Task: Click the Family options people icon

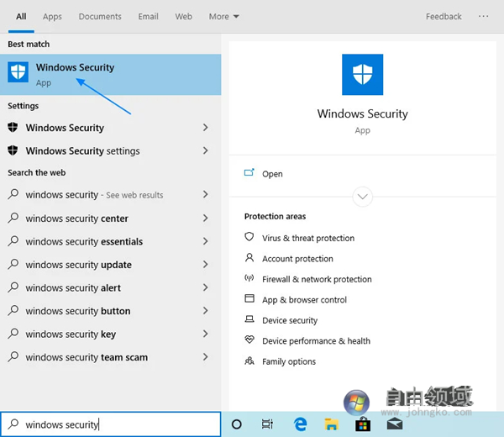Action: [x=249, y=361]
